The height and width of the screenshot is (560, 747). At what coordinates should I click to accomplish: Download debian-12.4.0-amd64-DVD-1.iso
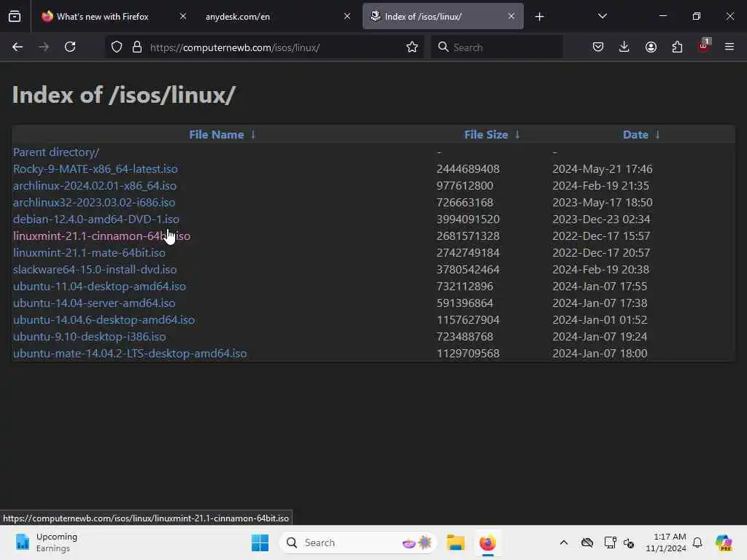(96, 219)
